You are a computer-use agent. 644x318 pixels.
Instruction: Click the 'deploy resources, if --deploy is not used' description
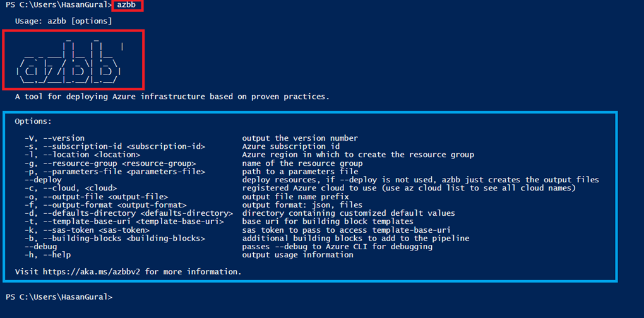coord(420,180)
